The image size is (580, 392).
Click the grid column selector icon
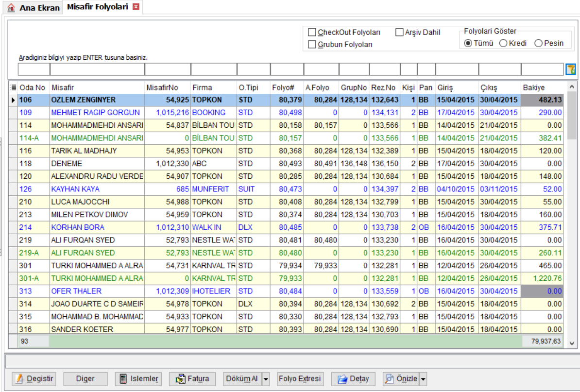(13, 87)
